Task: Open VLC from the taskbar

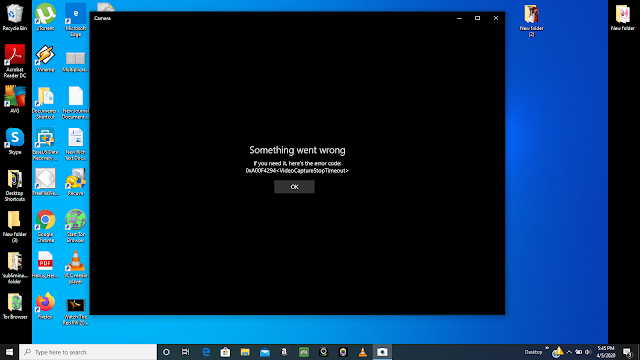Action: (x=362, y=352)
